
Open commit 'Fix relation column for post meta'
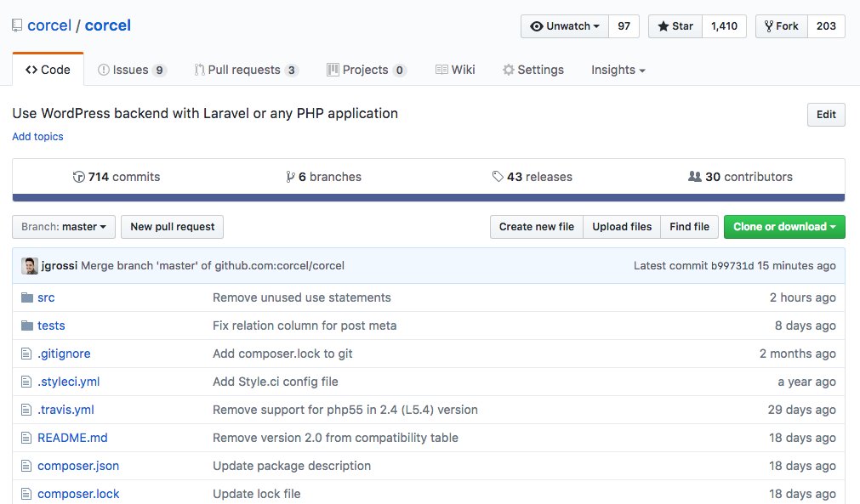pyautogui.click(x=305, y=326)
